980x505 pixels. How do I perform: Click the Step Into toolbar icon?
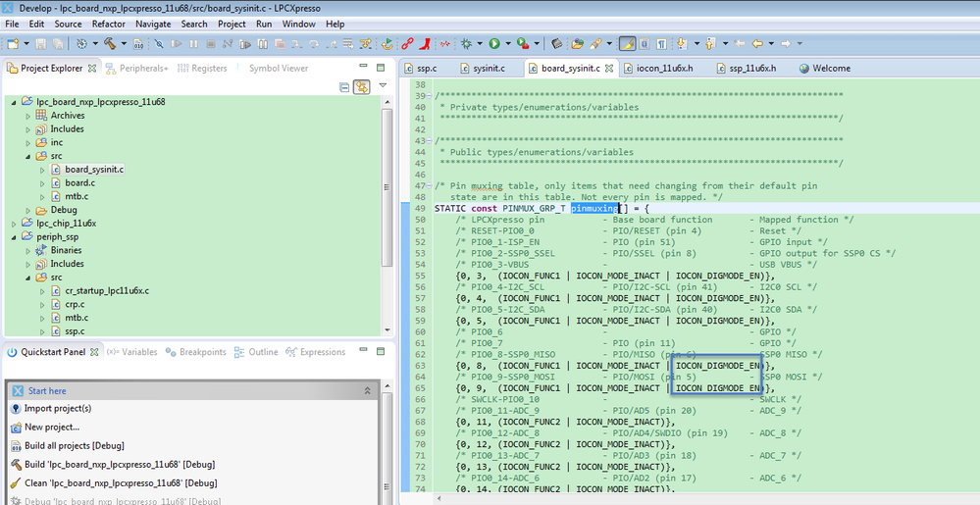[x=297, y=44]
